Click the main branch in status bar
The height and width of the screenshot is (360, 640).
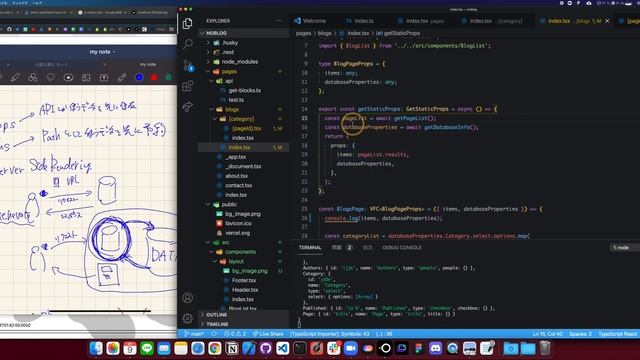pos(194,334)
